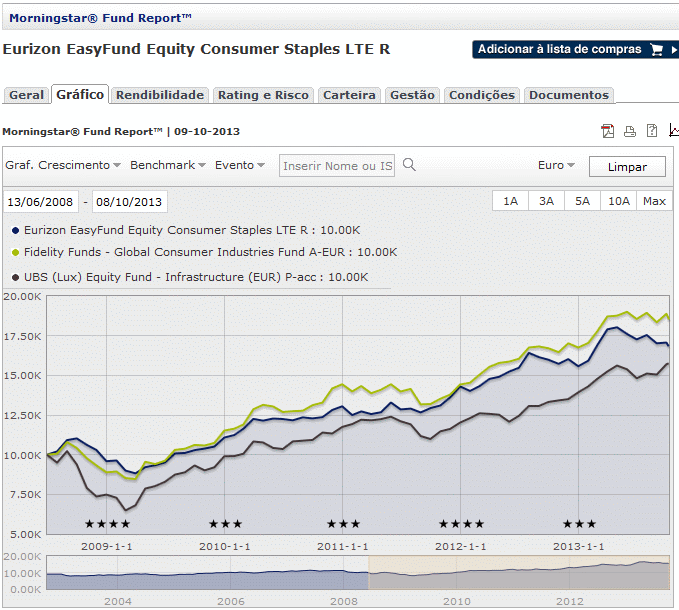Click the report date 09-10-2013 text

[207, 132]
